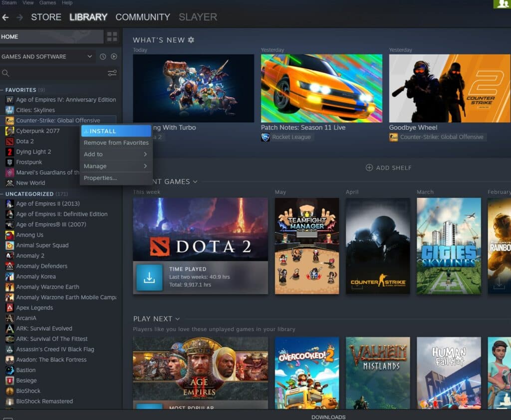The height and width of the screenshot is (420, 511).
Task: Click the ADD SHELF button
Action: 389,168
